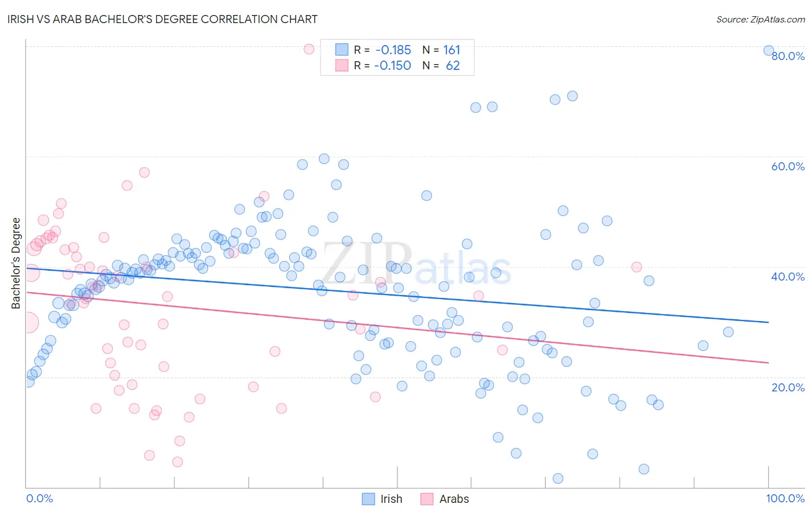Image resolution: width=812 pixels, height=515 pixels.
Task: Click the 60.0% y-axis label
Action: point(788,166)
